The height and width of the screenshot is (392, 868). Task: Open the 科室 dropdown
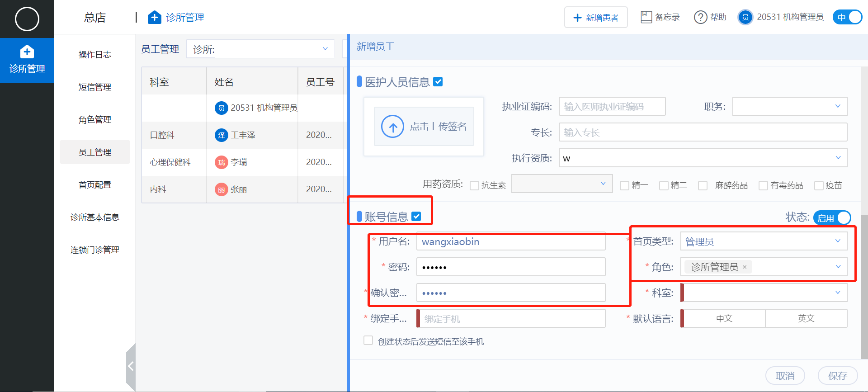coord(764,293)
